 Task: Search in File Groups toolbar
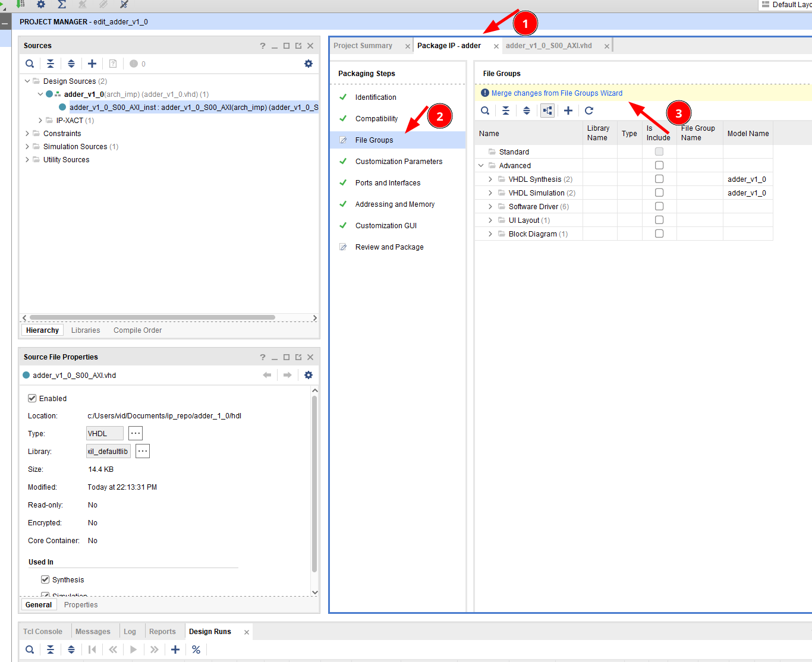tap(485, 111)
